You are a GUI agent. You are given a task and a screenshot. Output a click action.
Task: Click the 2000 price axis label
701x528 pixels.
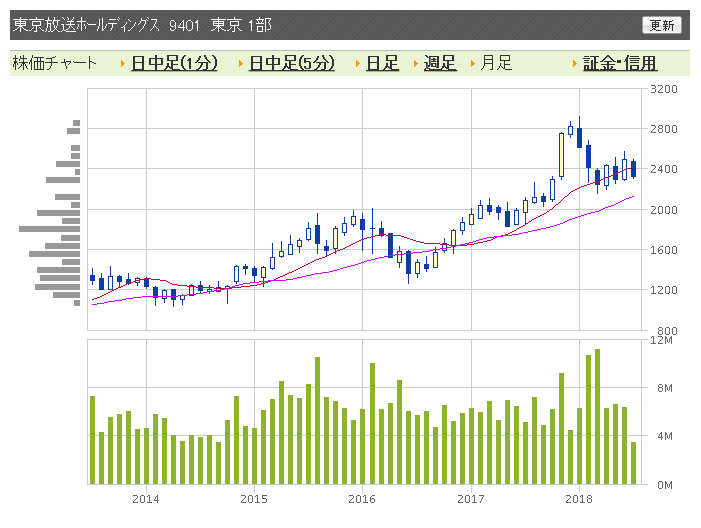(x=663, y=210)
